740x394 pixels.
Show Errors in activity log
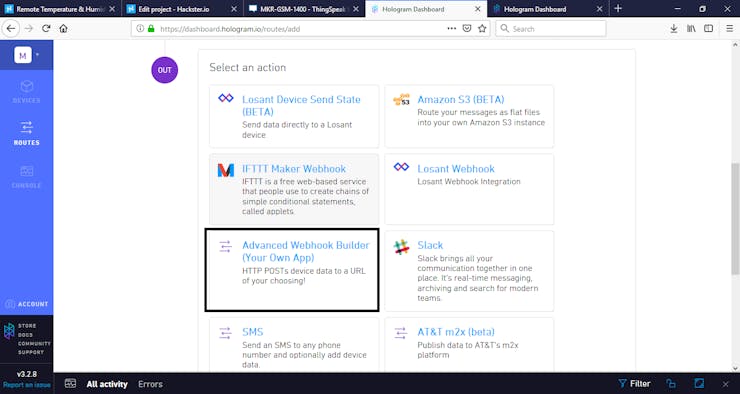(150, 384)
